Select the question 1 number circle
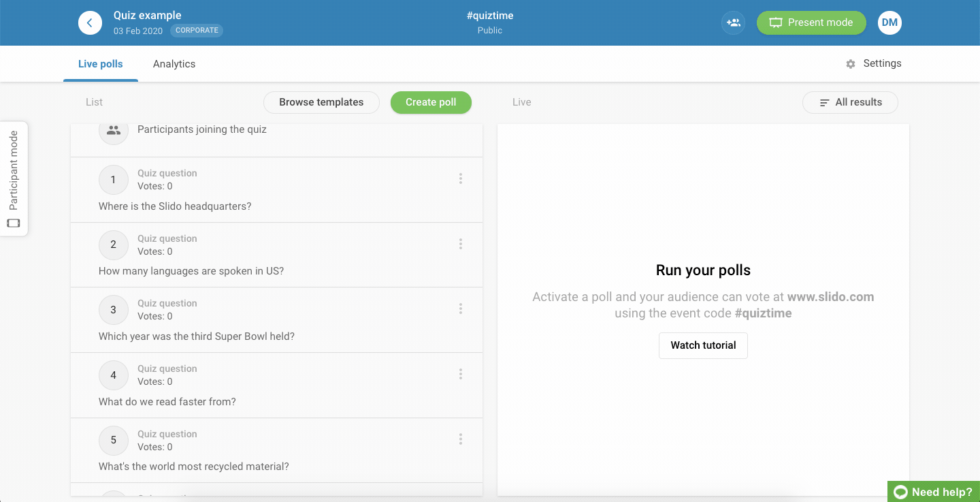The image size is (980, 502). (x=114, y=180)
